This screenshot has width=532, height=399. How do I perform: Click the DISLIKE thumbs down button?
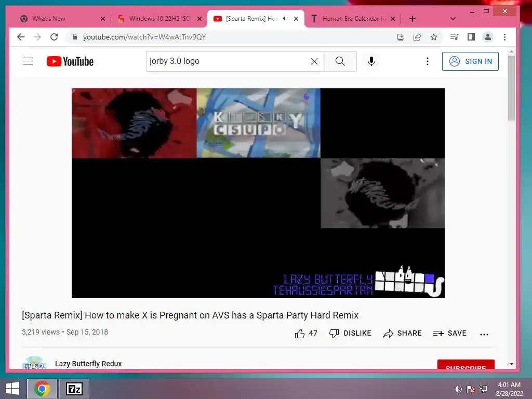pos(350,334)
